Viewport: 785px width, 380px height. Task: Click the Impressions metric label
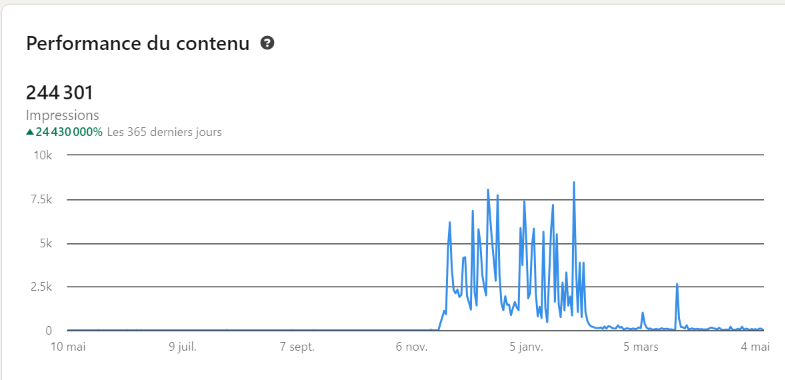coord(63,115)
